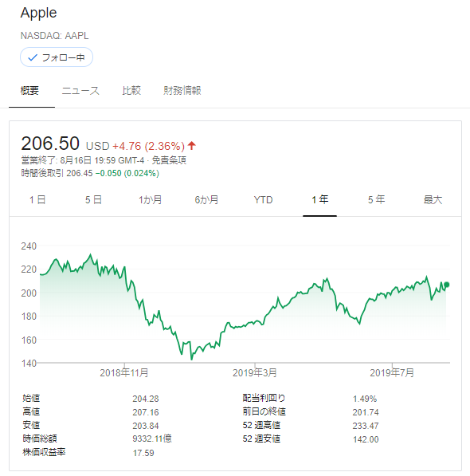This screenshot has width=470, height=476.
Task: Click the 52 週安値 value 142.00
Action: coord(366,439)
